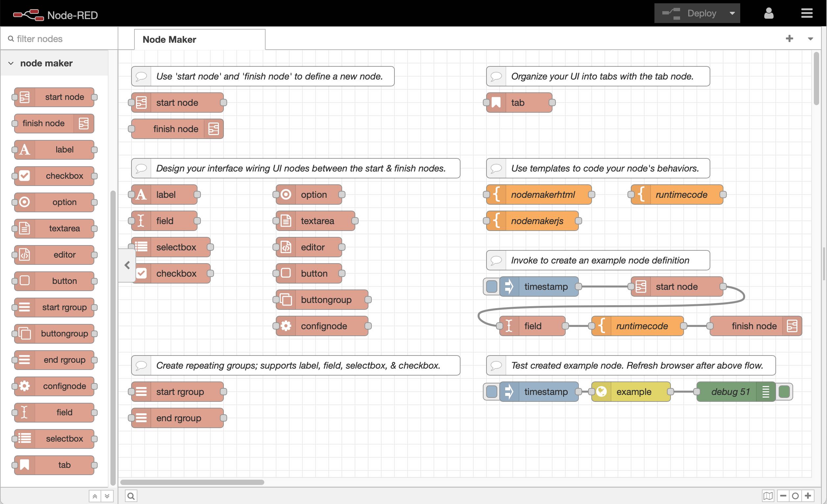Scroll down the left sidebar panel
The image size is (827, 504).
[106, 495]
